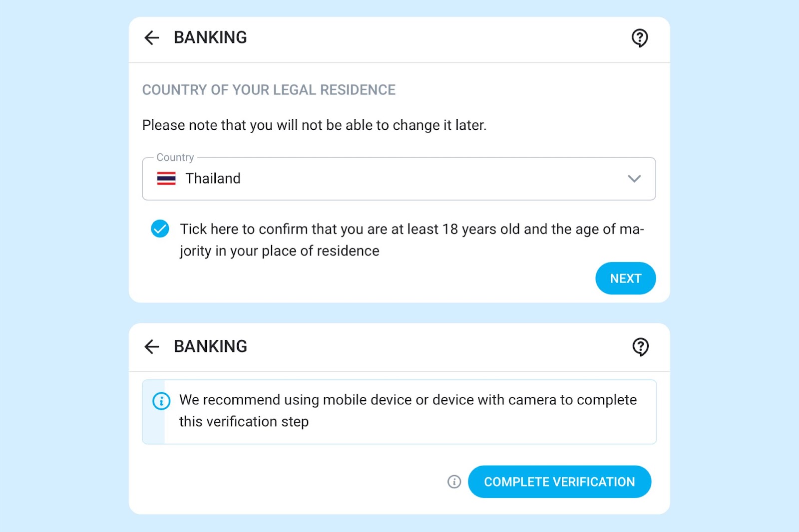The width and height of the screenshot is (799, 532).
Task: Click the mobile device recommendation message
Action: [408, 411]
